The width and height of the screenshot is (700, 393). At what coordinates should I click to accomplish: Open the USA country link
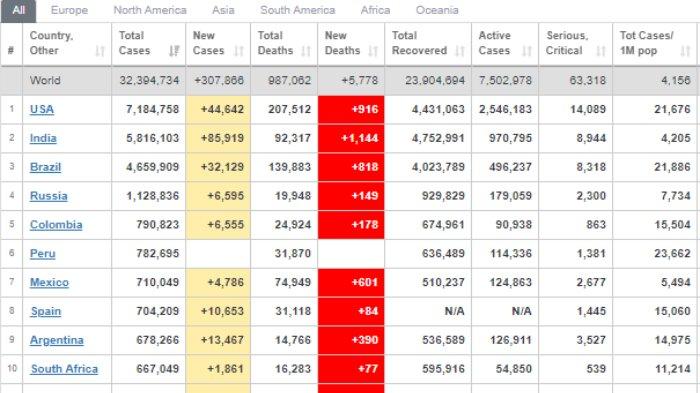coord(42,109)
